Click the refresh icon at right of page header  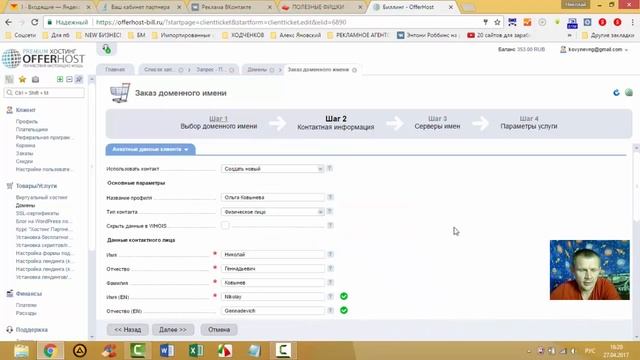(x=616, y=93)
